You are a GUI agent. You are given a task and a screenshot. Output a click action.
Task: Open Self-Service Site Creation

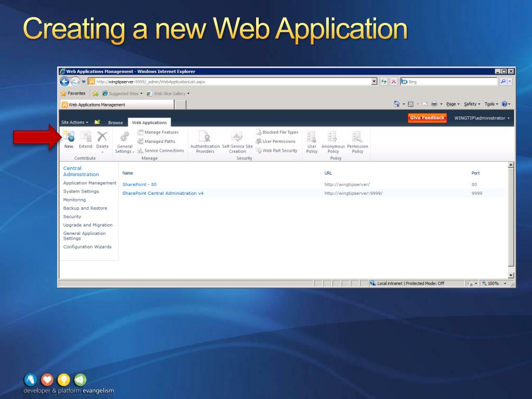pyautogui.click(x=237, y=142)
